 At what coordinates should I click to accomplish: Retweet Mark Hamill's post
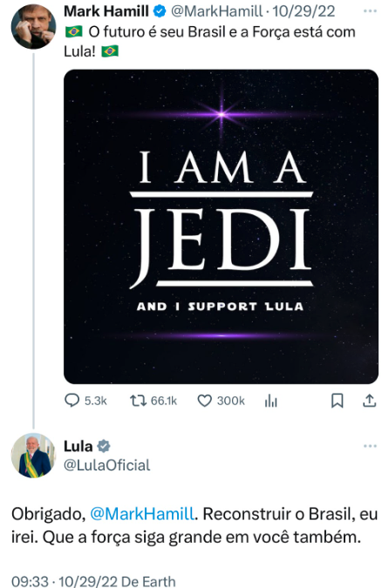(x=138, y=401)
